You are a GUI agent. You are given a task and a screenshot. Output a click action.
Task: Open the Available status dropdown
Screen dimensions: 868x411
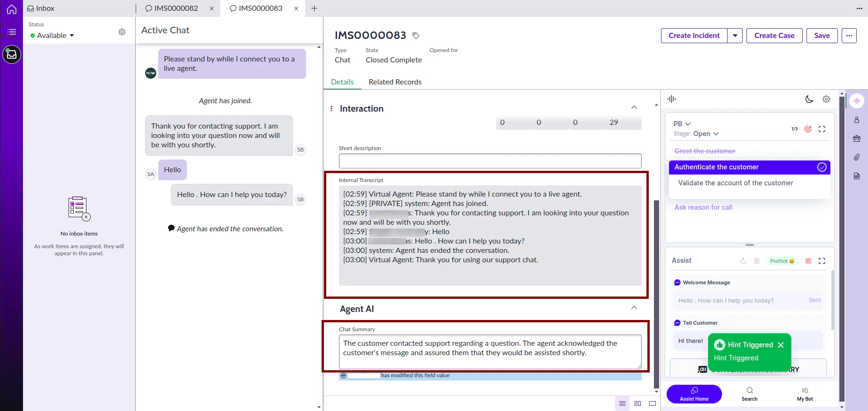pyautogui.click(x=52, y=36)
